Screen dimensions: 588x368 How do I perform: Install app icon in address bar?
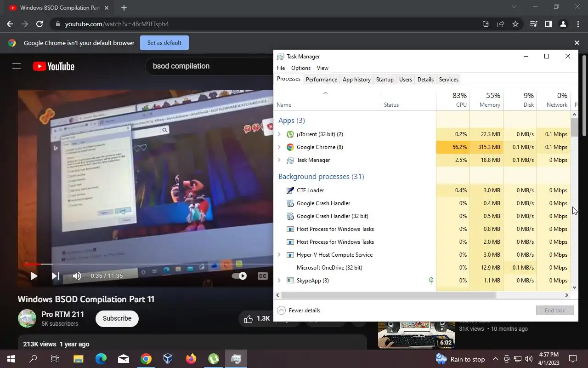click(x=486, y=24)
